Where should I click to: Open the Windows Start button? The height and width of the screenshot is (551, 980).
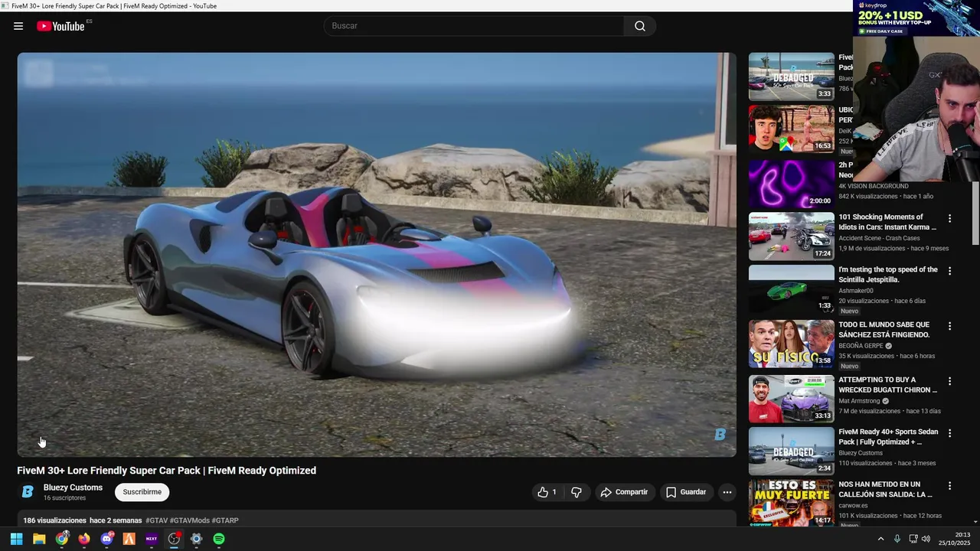[x=16, y=539]
